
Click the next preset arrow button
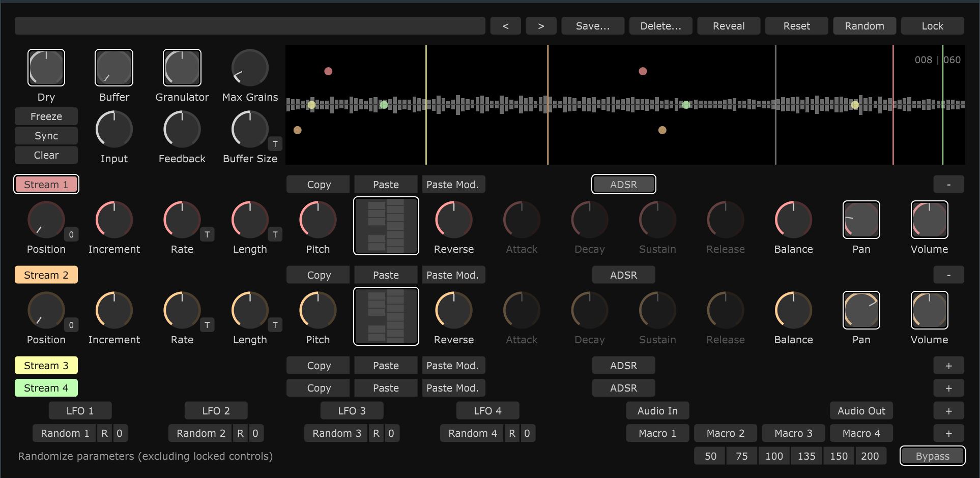pyautogui.click(x=541, y=26)
